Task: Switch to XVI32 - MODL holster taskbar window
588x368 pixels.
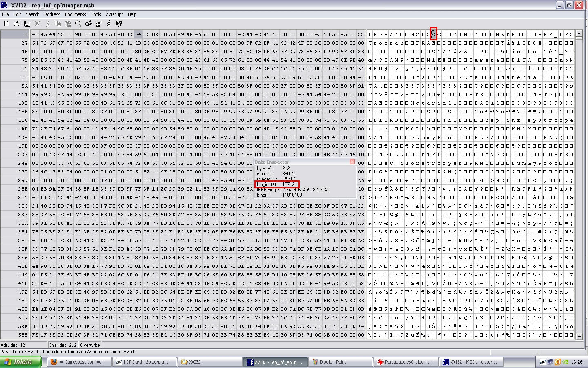Action: pos(471,362)
